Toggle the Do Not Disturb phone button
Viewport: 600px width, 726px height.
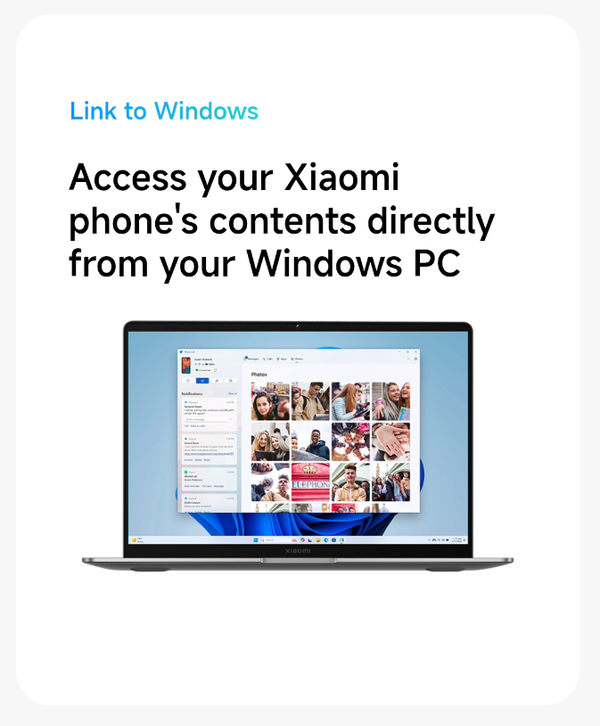point(188,381)
